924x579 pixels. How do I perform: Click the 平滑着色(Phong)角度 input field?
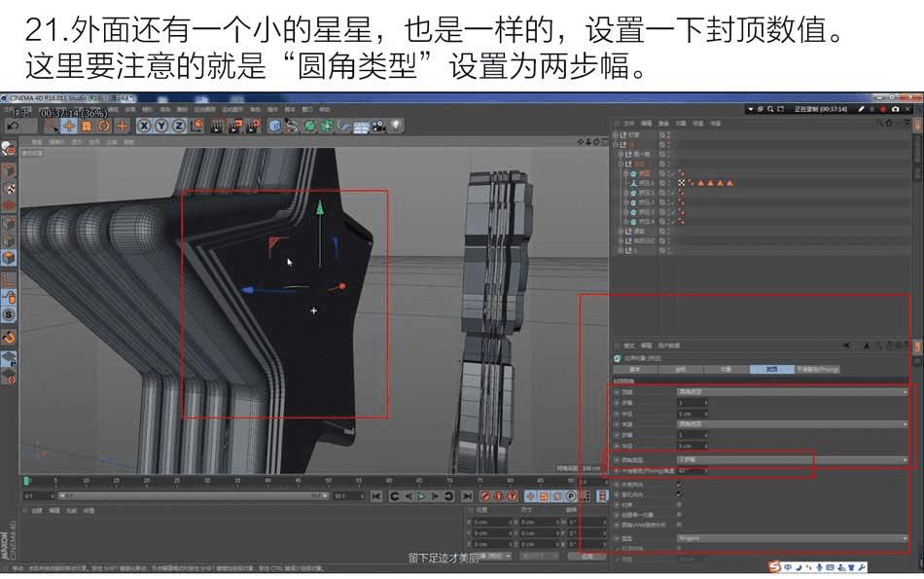692,471
